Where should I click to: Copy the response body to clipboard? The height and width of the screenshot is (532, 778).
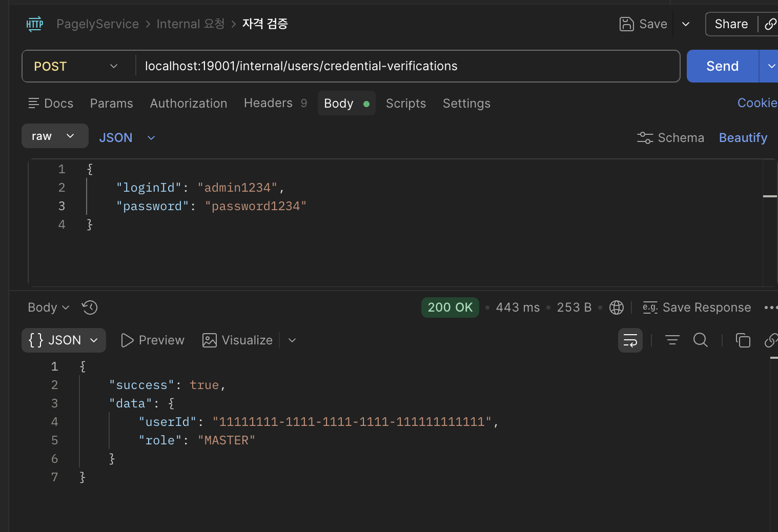pos(743,340)
